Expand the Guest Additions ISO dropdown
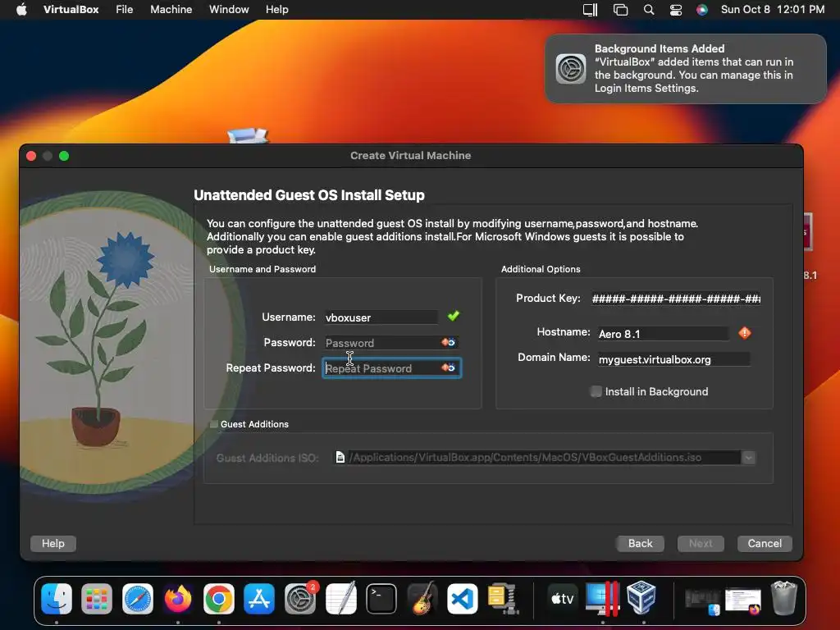 (x=748, y=458)
